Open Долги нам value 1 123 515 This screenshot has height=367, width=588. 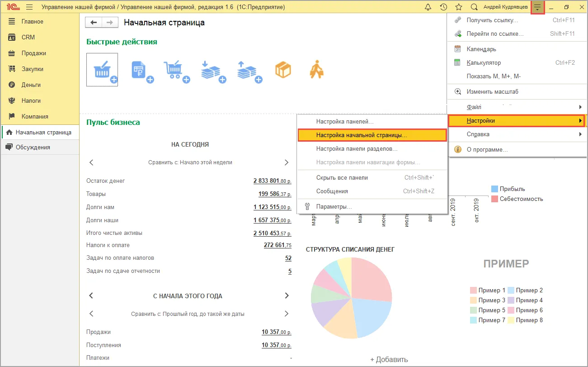tap(272, 207)
